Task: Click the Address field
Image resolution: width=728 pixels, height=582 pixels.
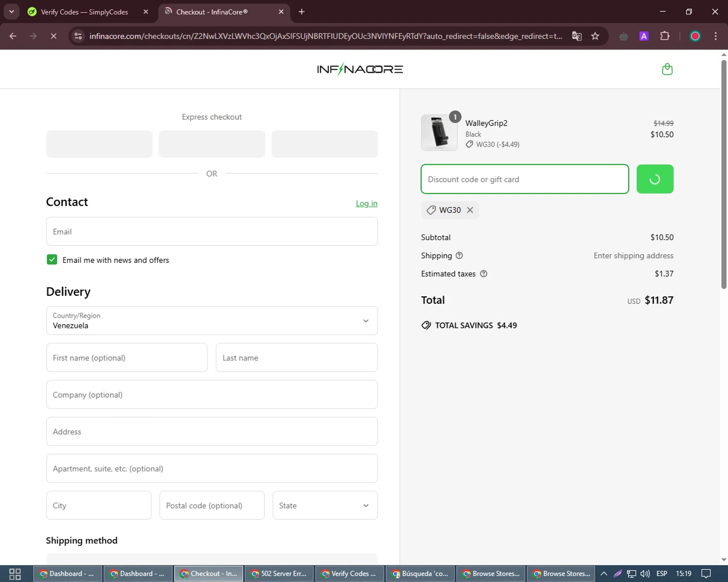Action: (212, 431)
